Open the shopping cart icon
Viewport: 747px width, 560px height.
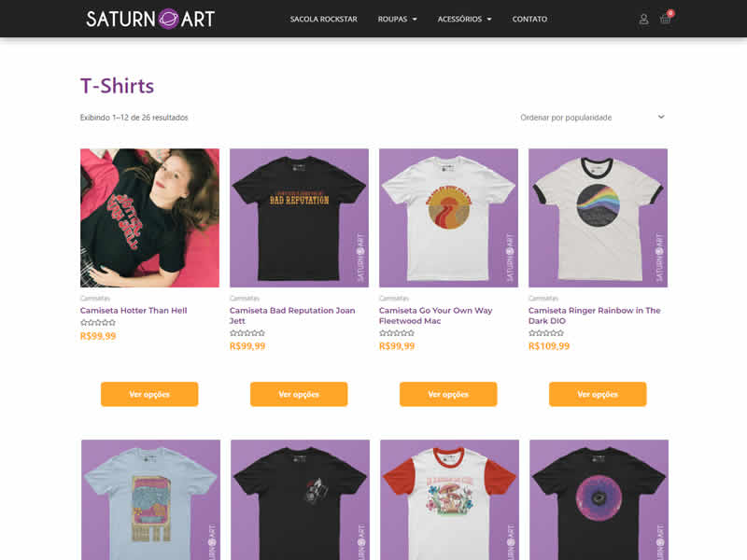[x=666, y=19]
